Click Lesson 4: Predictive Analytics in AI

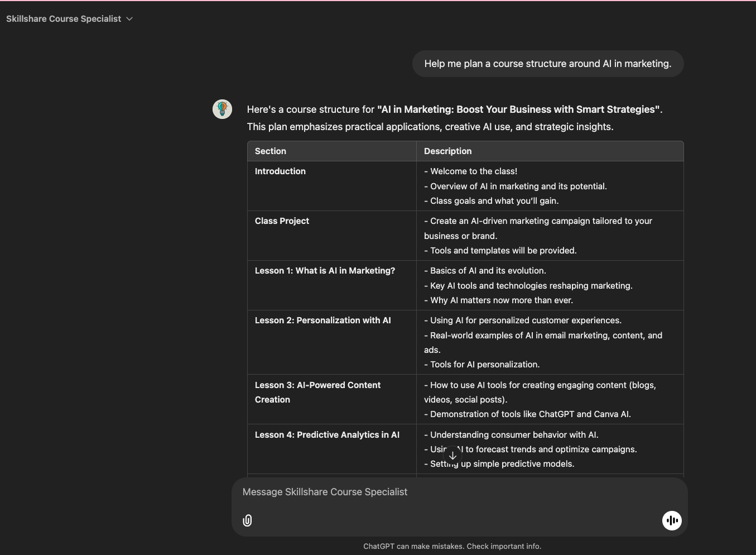click(327, 435)
